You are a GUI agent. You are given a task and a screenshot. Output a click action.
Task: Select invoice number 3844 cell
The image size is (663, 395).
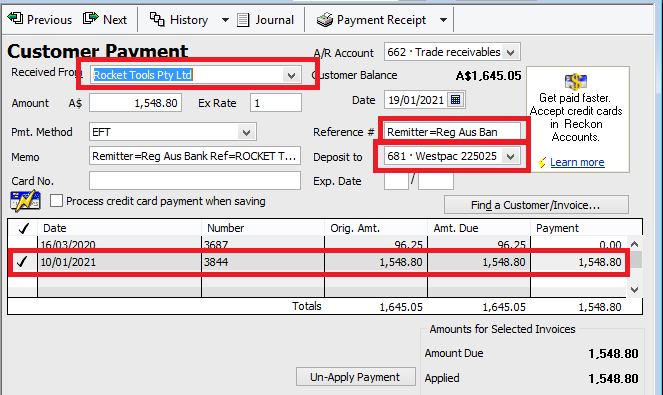tap(263, 262)
